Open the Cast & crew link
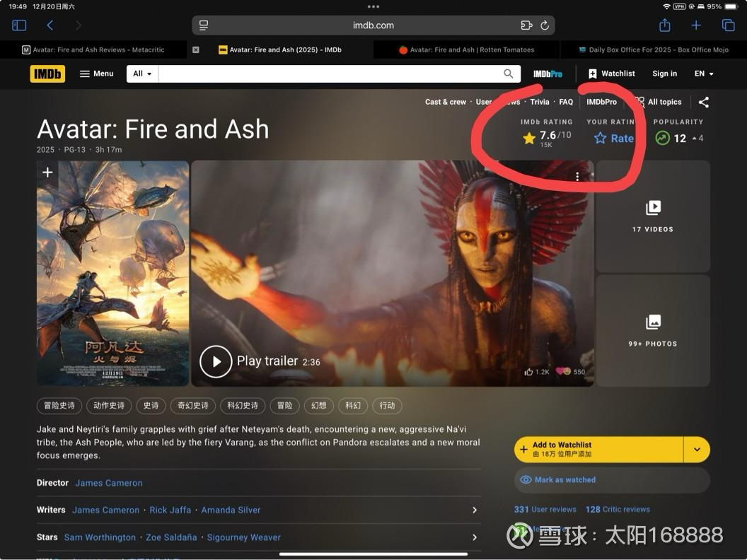The height and width of the screenshot is (560, 747). pos(446,102)
